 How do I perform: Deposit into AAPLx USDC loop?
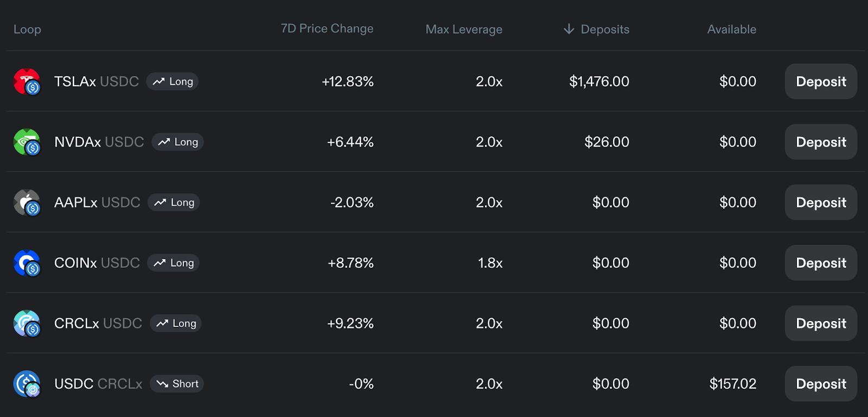click(821, 203)
